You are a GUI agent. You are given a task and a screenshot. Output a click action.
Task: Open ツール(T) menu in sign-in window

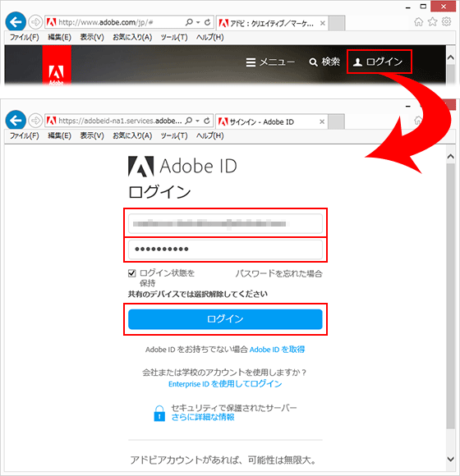click(174, 135)
